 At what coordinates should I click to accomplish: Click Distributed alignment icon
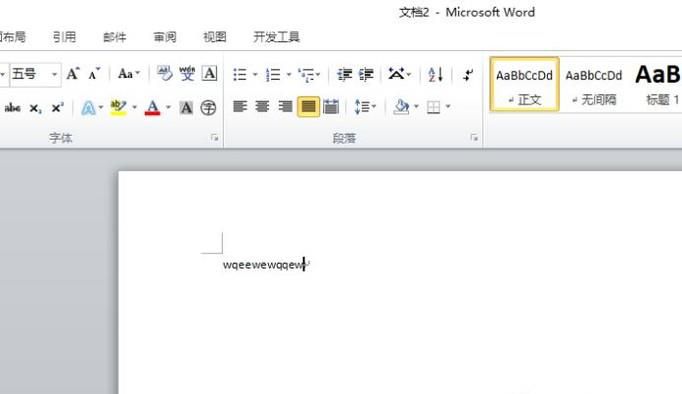click(331, 107)
